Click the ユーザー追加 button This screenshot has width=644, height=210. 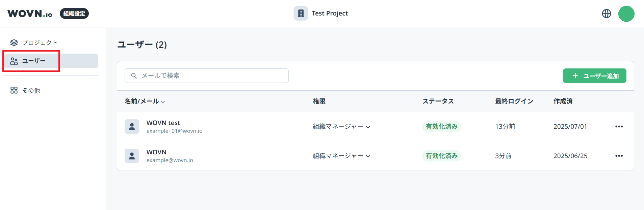click(x=594, y=76)
